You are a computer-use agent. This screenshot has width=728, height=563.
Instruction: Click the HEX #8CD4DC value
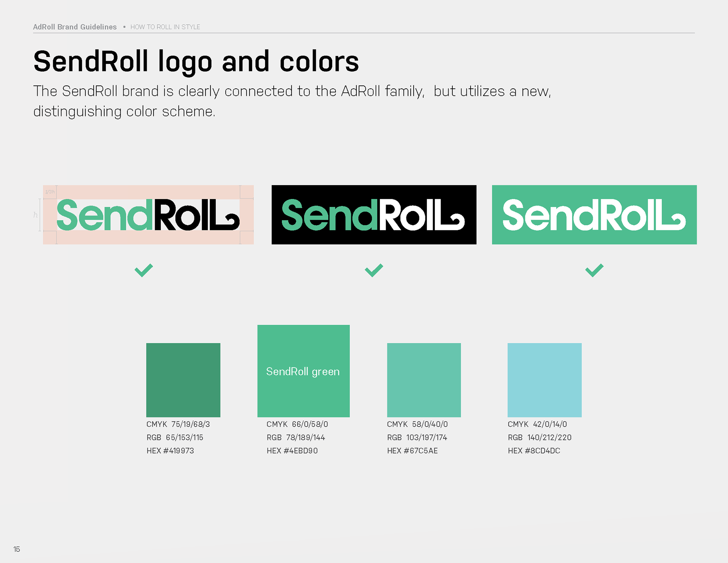[x=534, y=451]
